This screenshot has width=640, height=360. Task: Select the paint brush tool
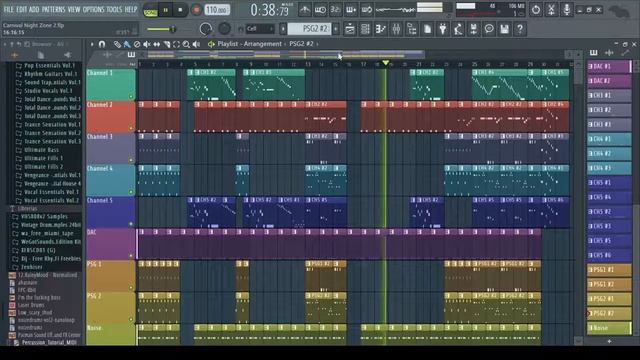(127, 44)
